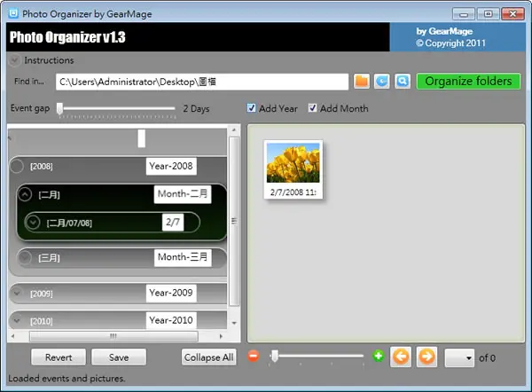Expand the [2009] year group

pos(17,293)
